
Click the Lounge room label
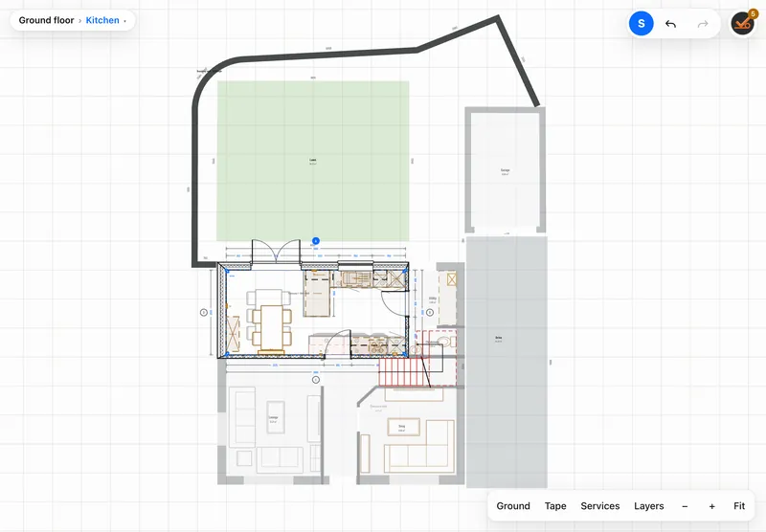point(274,419)
